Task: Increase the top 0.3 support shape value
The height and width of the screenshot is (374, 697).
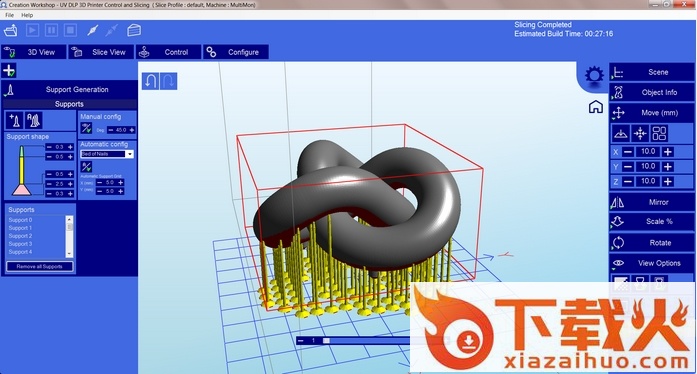Action: [x=70, y=147]
